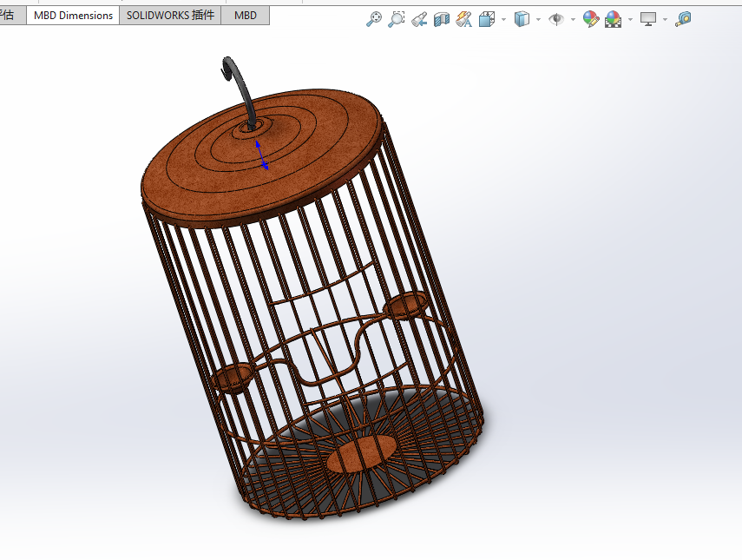Open Dynamic Annotation Views
The image size is (742, 560).
(x=463, y=18)
